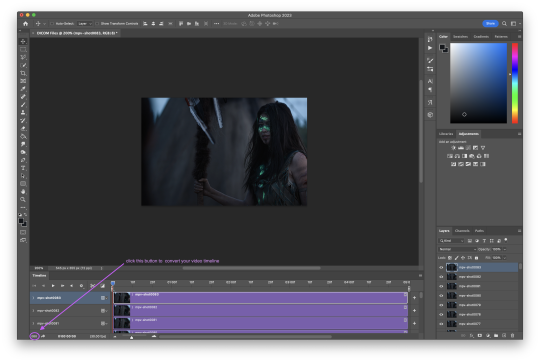540x362 pixels.
Task: Open the Actions panel play icon
Action: tap(430, 48)
